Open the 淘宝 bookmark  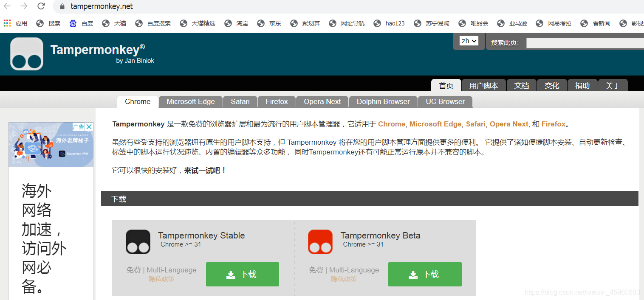tap(237, 23)
